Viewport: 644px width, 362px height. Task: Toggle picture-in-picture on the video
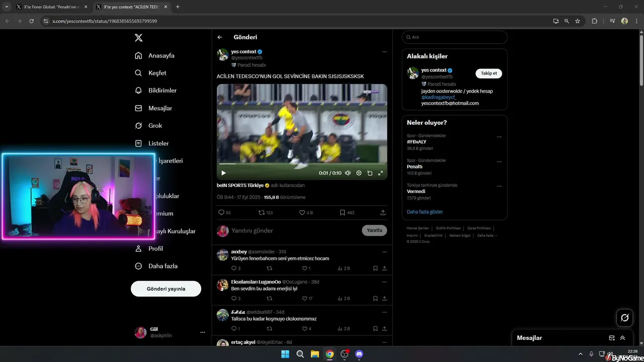(x=370, y=173)
